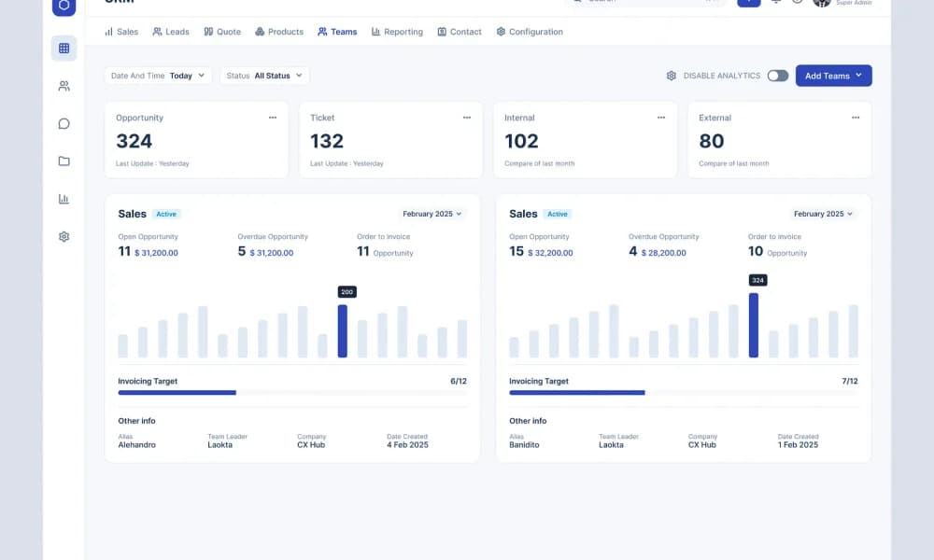This screenshot has height=560, width=934.
Task: Open the Internal card three-dot menu
Action: (660, 118)
